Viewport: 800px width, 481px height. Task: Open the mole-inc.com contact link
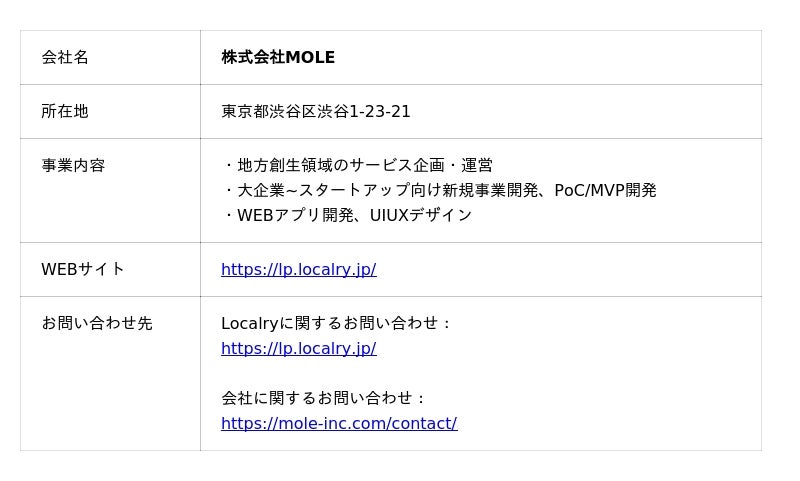click(x=339, y=423)
